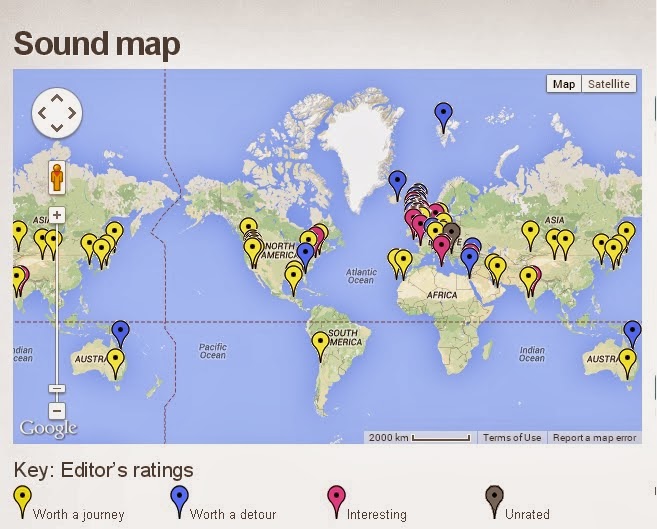657x529 pixels.
Task: Zoom out with the minus button
Action: pos(57,410)
